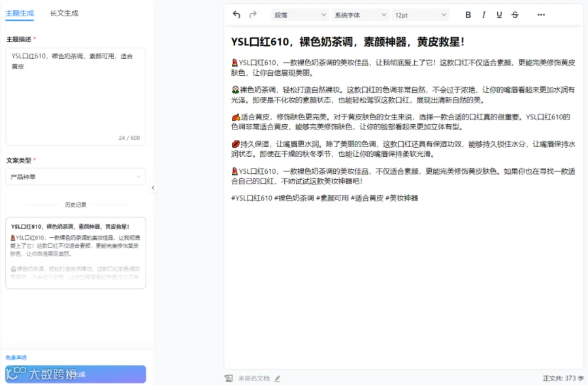Image resolution: width=588 pixels, height=385 pixels.
Task: Click the character counter 24 / 600
Action: [129, 138]
